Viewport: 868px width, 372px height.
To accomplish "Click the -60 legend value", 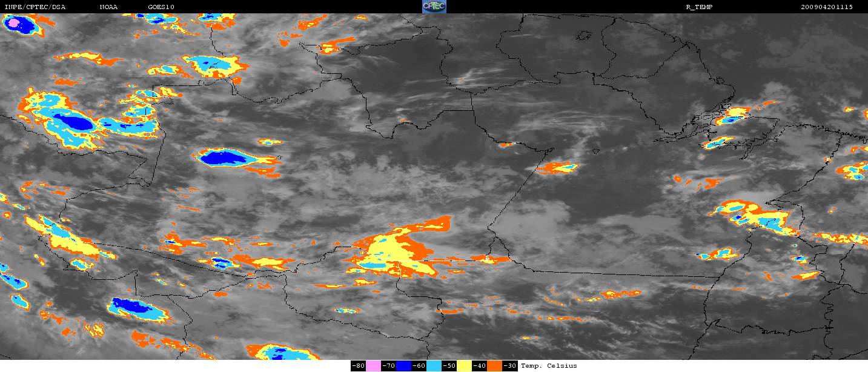I will pyautogui.click(x=419, y=366).
